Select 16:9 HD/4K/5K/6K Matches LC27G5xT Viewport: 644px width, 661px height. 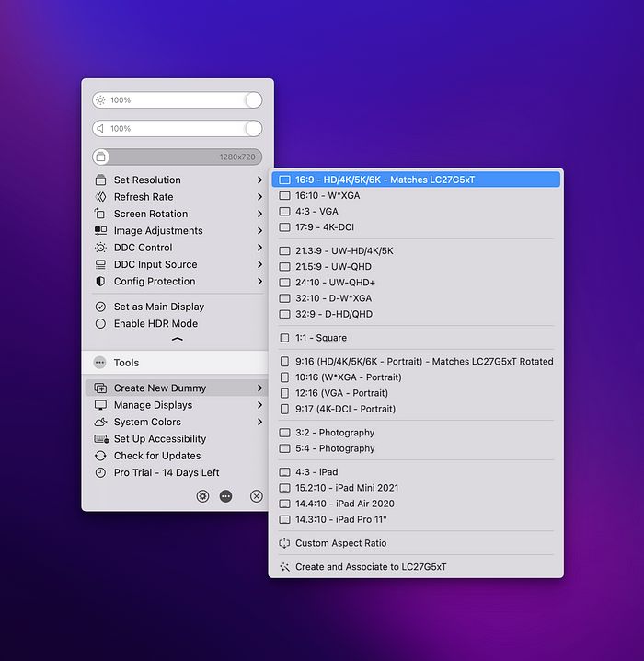click(416, 180)
